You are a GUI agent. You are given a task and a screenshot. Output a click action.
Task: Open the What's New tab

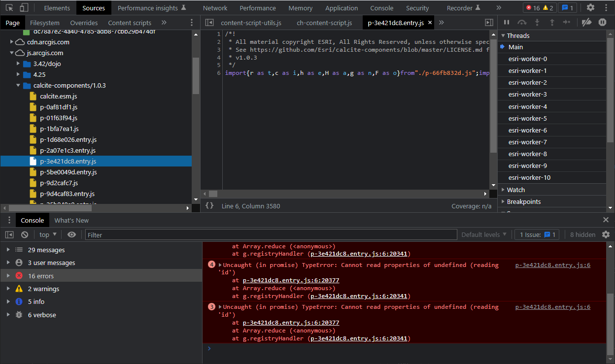tap(71, 220)
